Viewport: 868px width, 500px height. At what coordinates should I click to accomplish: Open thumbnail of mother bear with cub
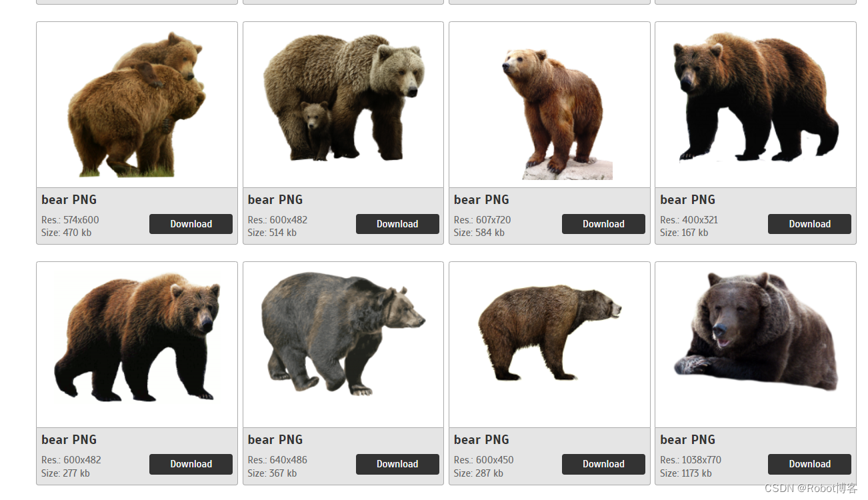point(343,105)
